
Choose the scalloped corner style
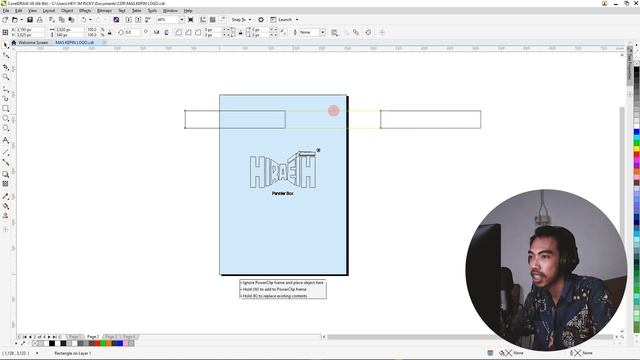188,32
